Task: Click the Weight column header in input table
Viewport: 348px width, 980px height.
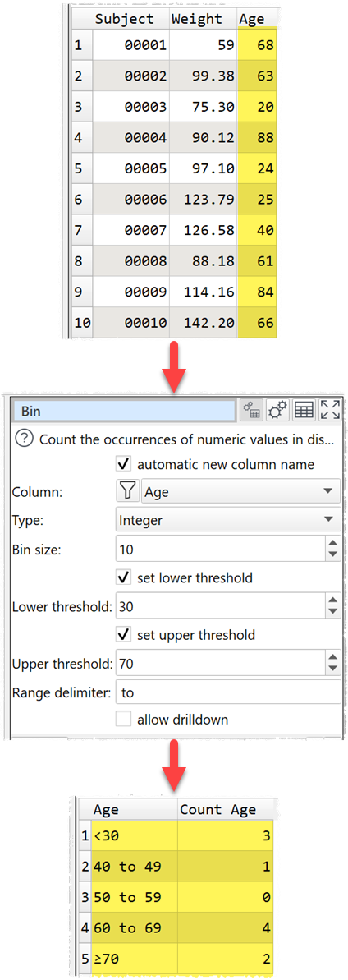Action: [x=204, y=19]
